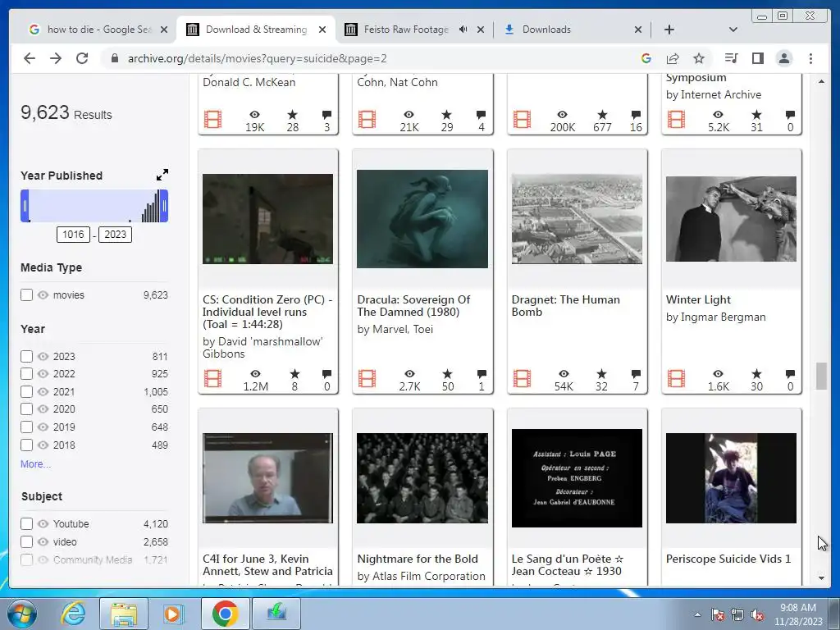Click left handle of year range slider

tap(25, 206)
